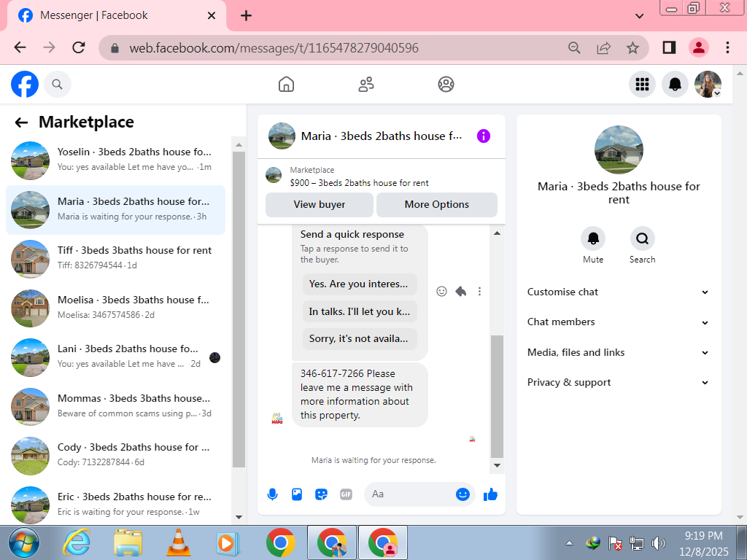Record a voice clip with microphone icon
The image size is (747, 560).
pos(272,494)
